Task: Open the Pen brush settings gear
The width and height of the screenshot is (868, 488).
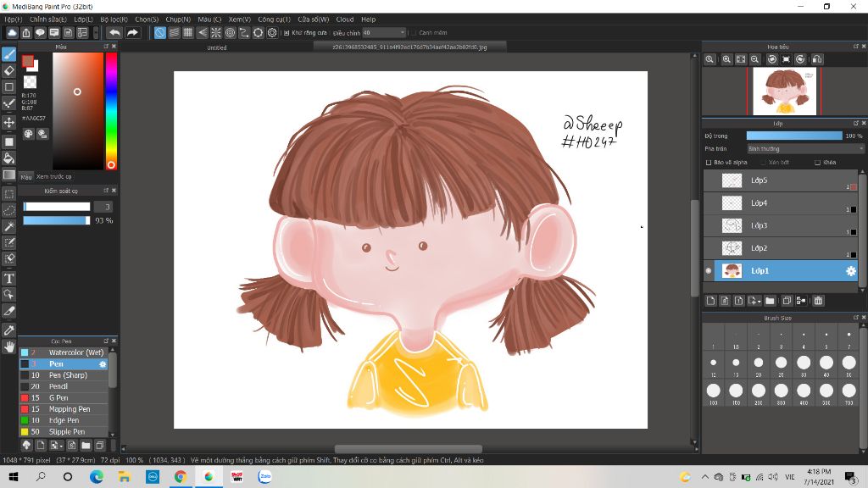Action: click(x=103, y=364)
